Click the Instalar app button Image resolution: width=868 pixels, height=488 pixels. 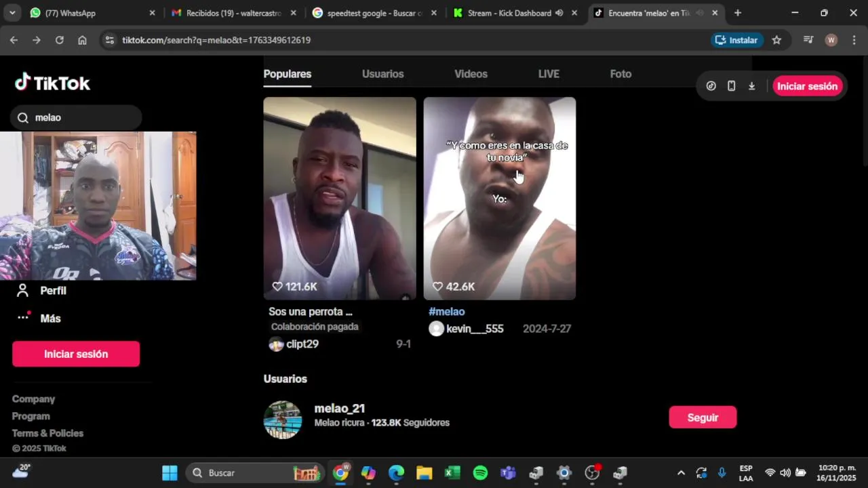tap(736, 40)
